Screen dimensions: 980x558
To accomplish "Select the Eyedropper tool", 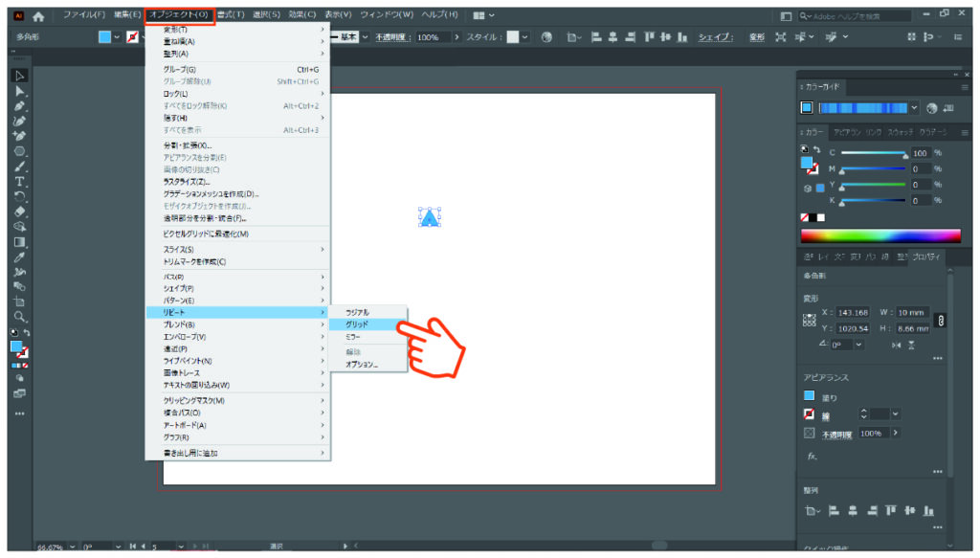I will pos(19,257).
